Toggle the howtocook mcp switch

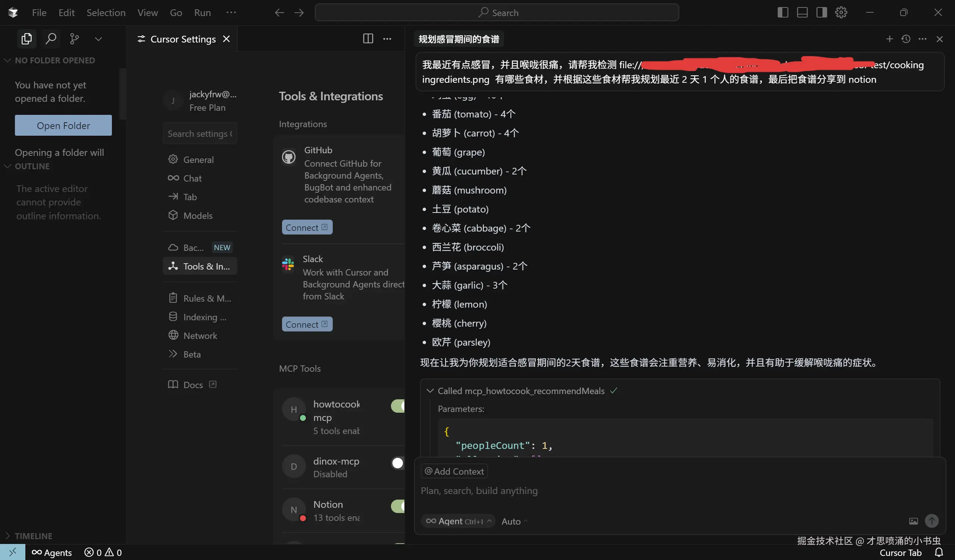click(x=398, y=406)
